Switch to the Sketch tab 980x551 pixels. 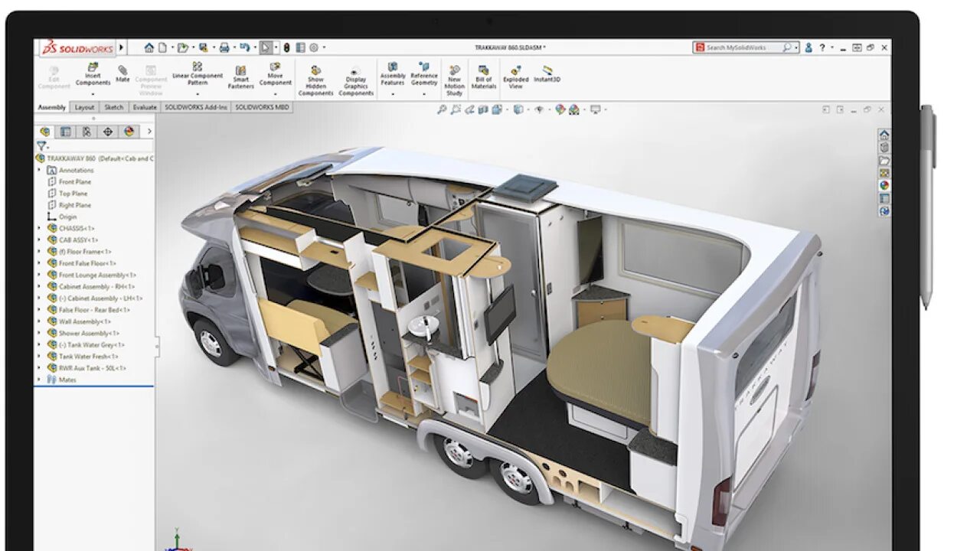(x=113, y=107)
